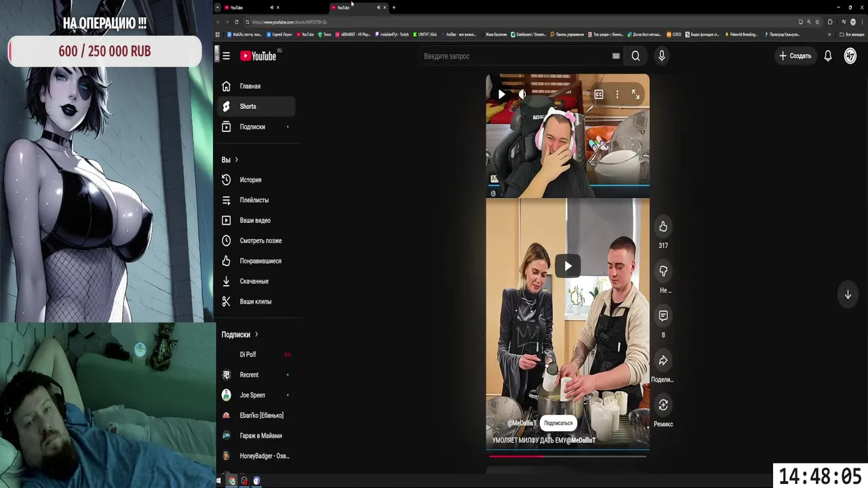Go back in browser toolbar
Image resolution: width=868 pixels, height=488 pixels.
218,22
